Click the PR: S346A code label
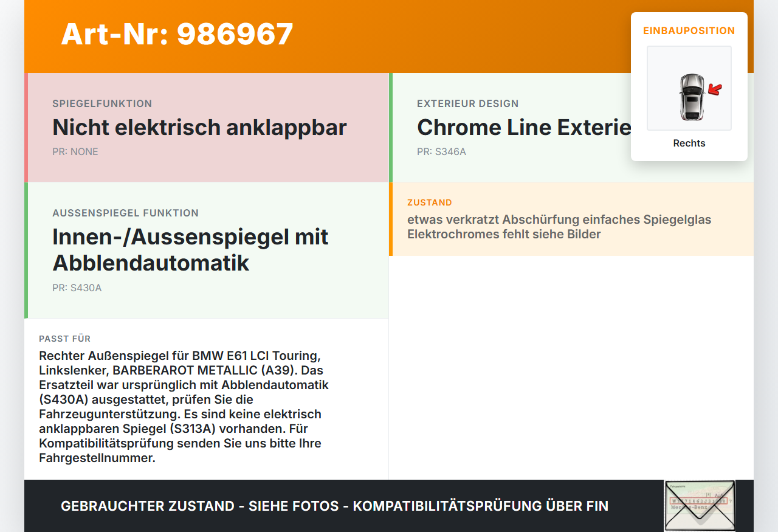Viewport: 778px width, 532px height. (x=441, y=151)
